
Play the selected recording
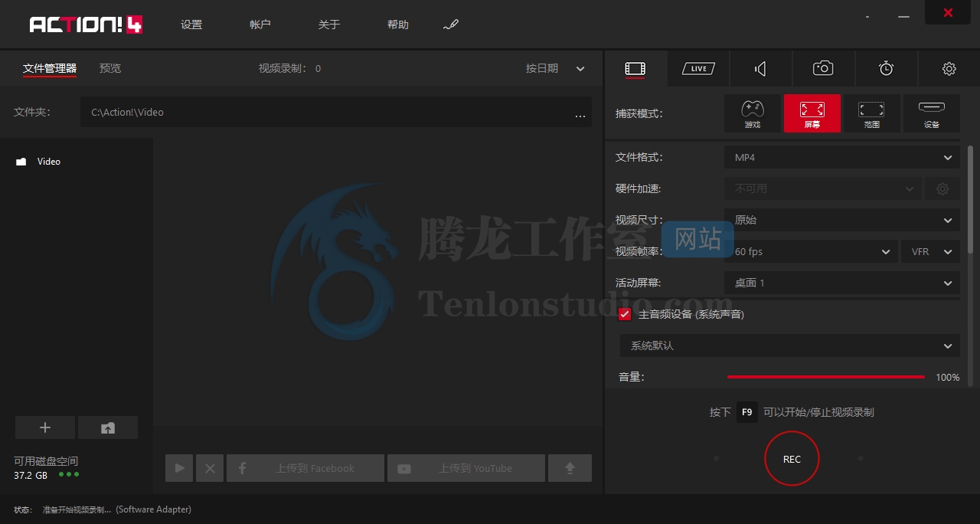pos(179,468)
